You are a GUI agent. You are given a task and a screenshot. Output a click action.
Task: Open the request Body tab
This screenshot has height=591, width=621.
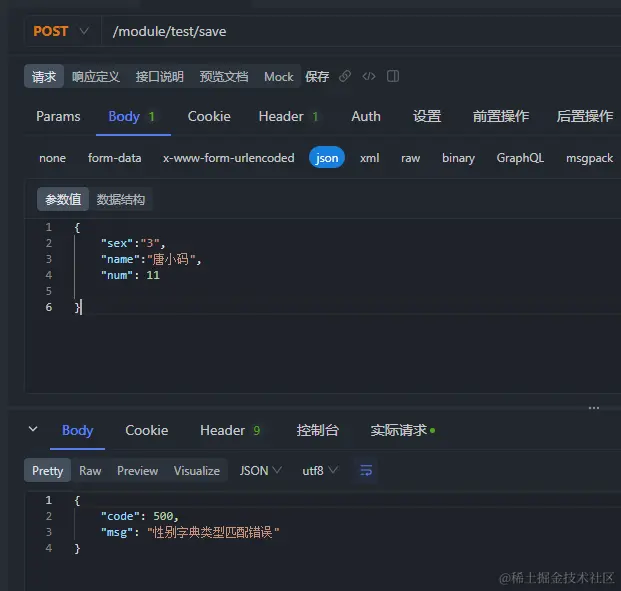131,116
